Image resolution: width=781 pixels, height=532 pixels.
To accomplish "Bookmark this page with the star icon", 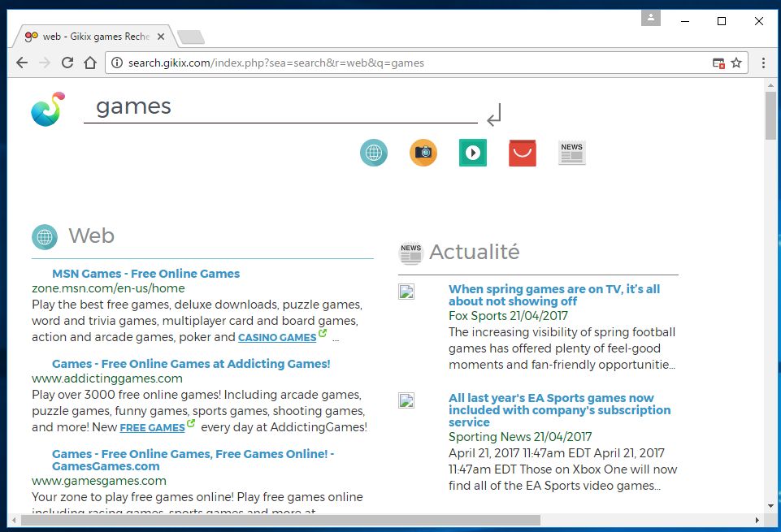I will 736,63.
